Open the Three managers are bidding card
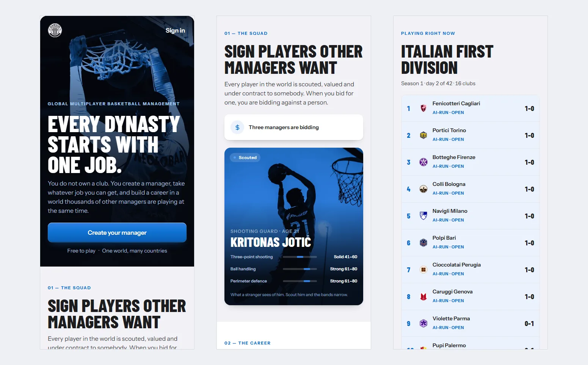The height and width of the screenshot is (365, 588). click(294, 127)
